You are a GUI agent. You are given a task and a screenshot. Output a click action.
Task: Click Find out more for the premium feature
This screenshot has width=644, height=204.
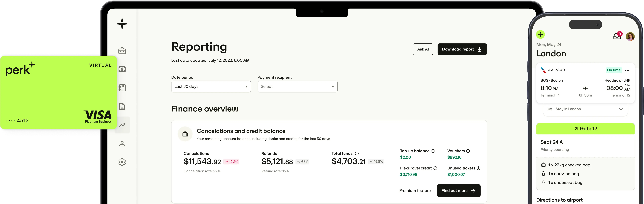tap(458, 191)
